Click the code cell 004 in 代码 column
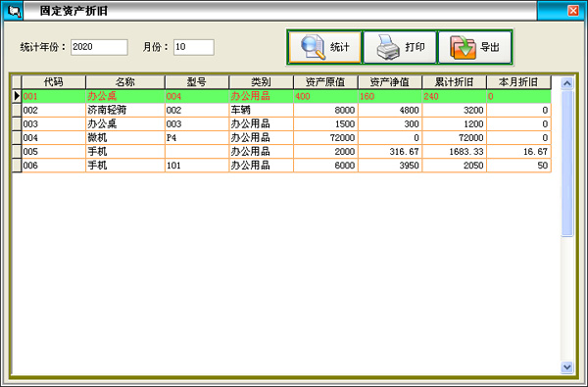Screen dimensions: 588x387 54,137
